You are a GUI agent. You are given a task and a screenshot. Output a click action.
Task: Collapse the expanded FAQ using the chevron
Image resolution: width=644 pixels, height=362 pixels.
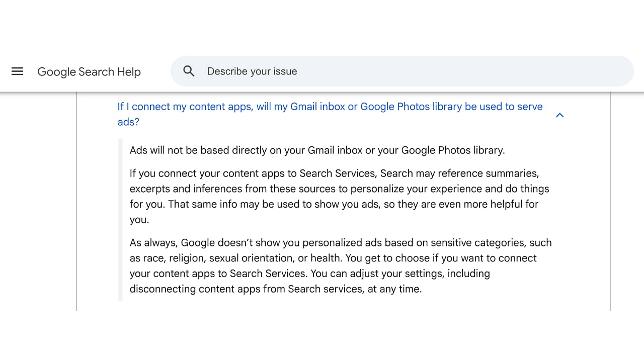point(559,115)
